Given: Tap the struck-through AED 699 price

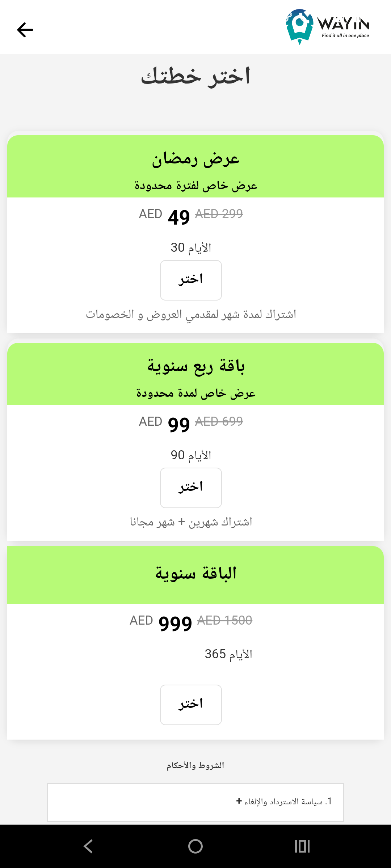Looking at the screenshot, I should pos(219,421).
